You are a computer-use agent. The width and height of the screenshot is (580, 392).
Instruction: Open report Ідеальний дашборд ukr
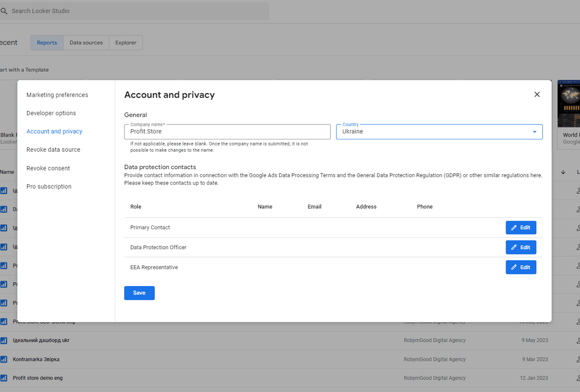coord(41,340)
